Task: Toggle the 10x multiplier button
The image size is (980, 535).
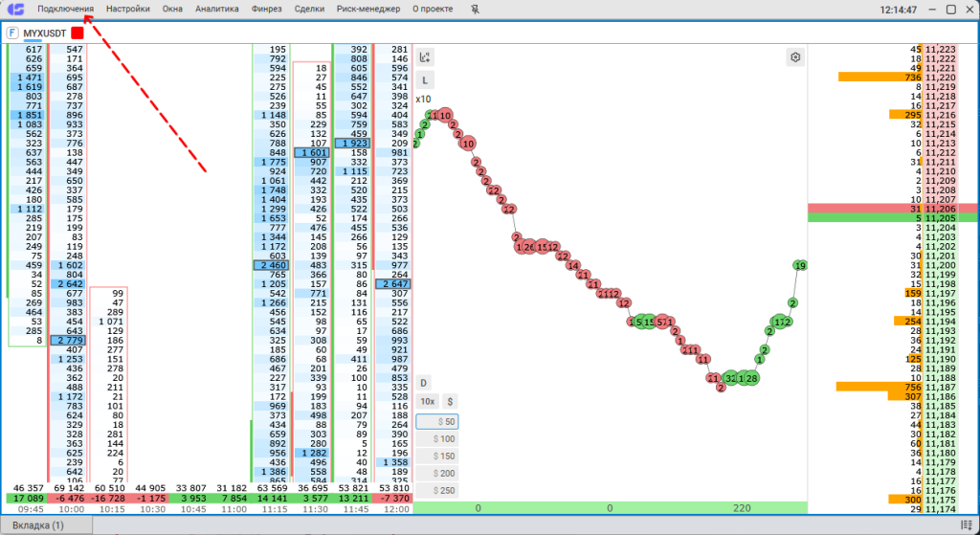Action: (x=428, y=402)
